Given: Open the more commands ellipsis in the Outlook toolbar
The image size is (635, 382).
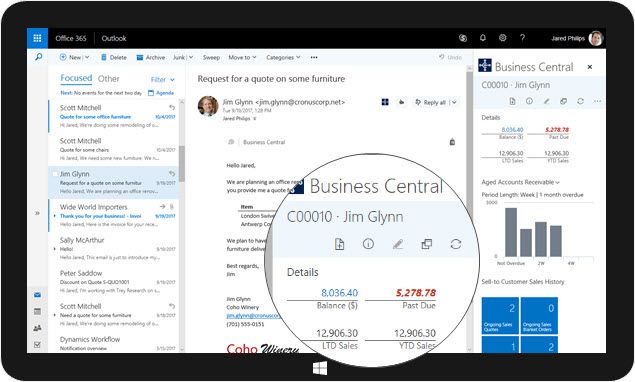Looking at the screenshot, I should (314, 58).
